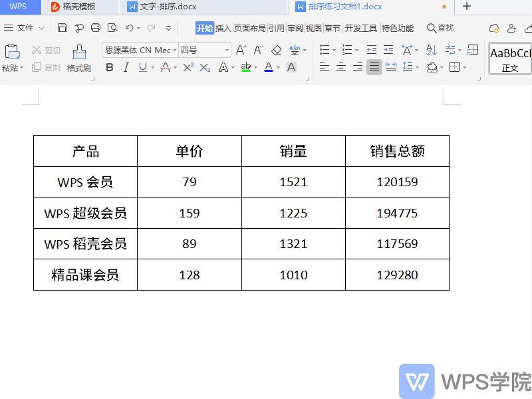
Task: Redo the last action
Action: click(152, 28)
